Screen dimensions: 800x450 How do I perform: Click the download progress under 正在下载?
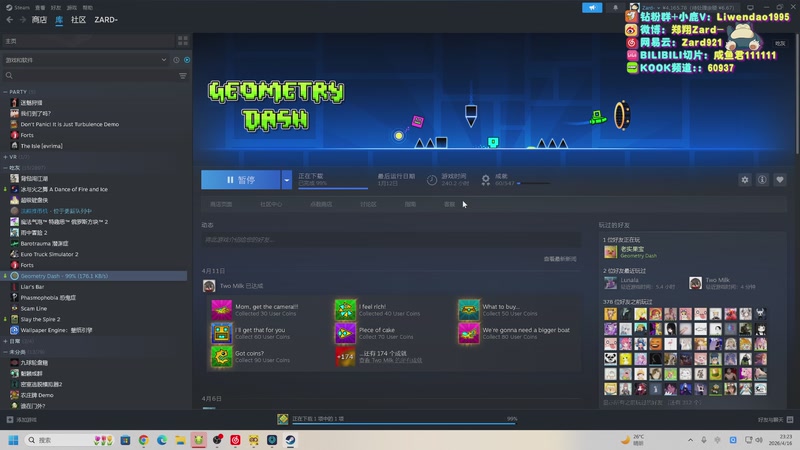tap(333, 188)
